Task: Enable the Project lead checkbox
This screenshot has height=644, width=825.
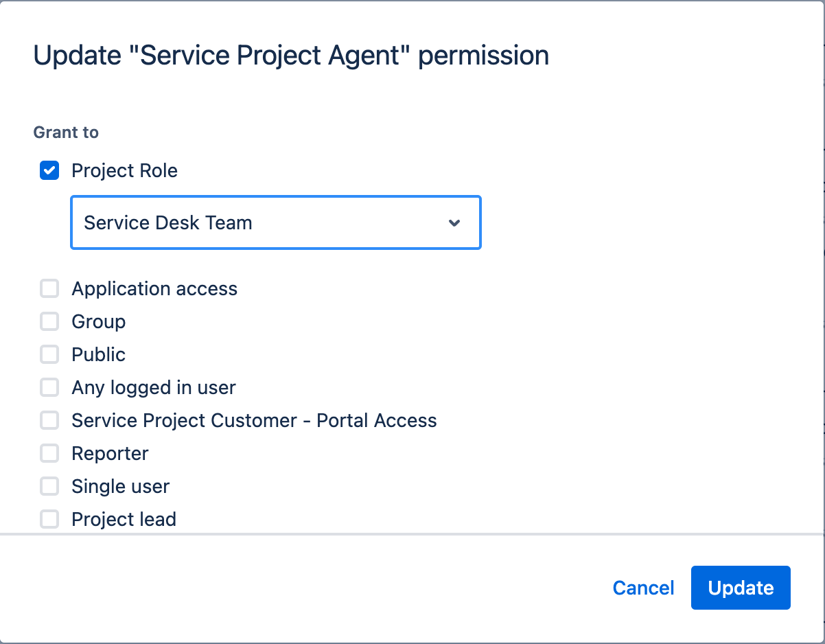Action: pyautogui.click(x=49, y=520)
